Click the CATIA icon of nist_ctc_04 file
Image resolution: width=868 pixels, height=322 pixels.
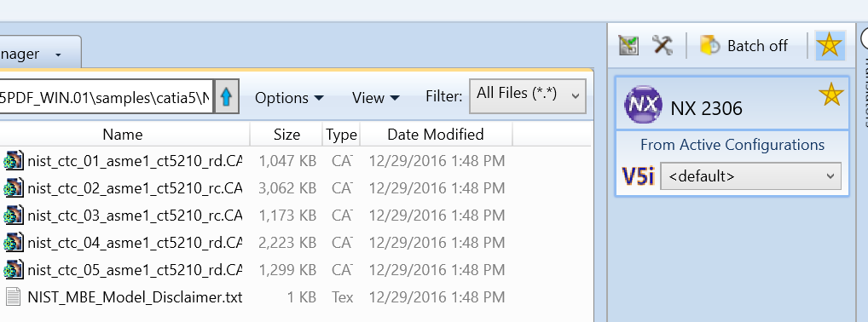14,242
